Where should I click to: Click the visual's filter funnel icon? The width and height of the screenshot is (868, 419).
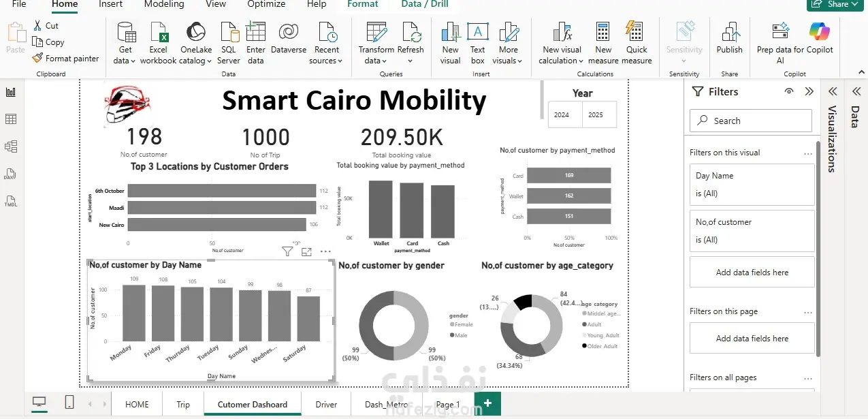[287, 252]
